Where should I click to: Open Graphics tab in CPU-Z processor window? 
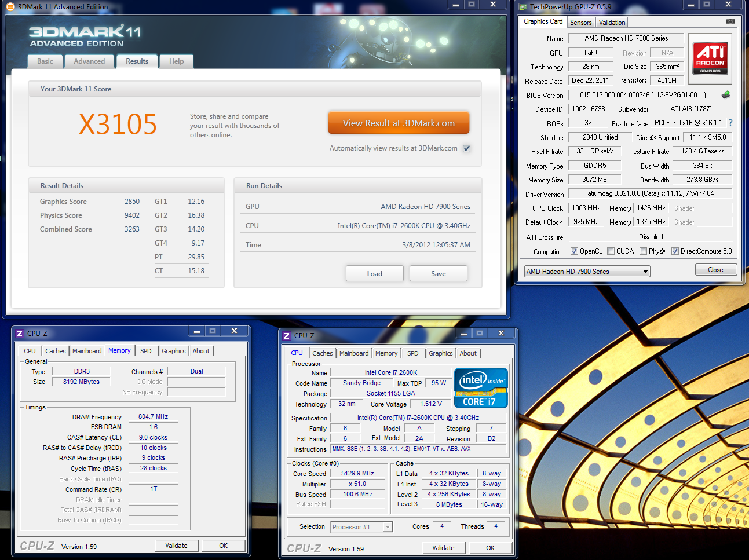point(441,353)
